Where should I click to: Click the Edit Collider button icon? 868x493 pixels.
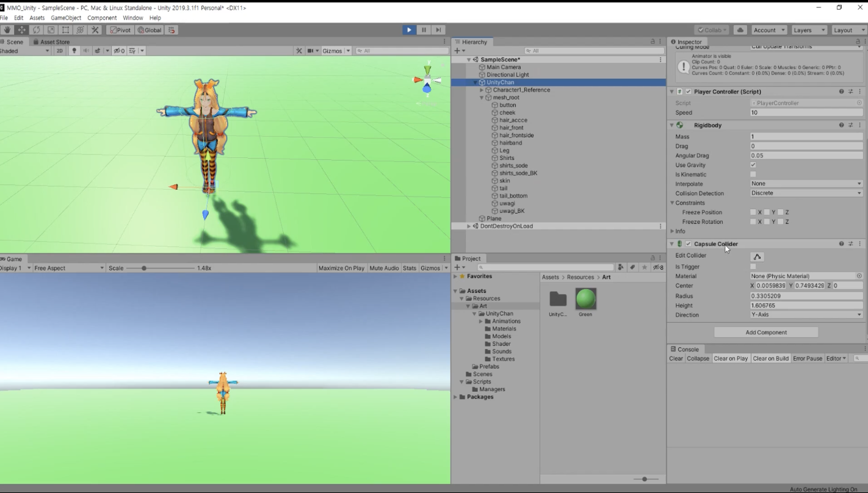click(757, 257)
